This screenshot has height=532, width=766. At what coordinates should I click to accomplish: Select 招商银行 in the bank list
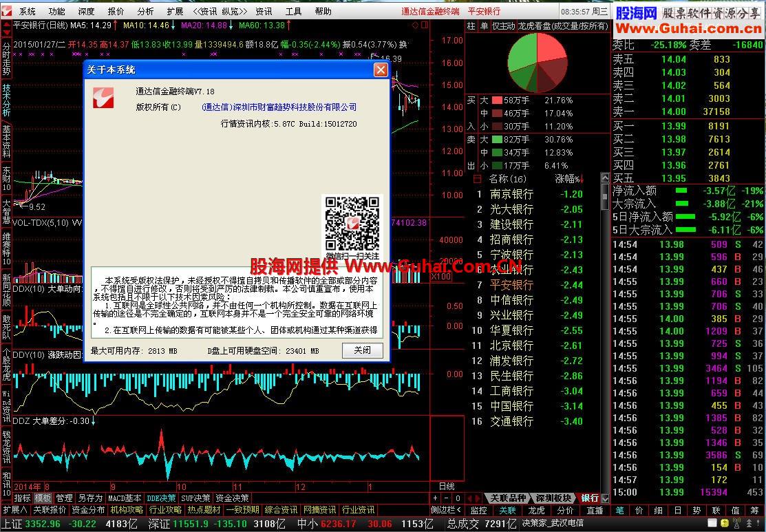(x=511, y=240)
